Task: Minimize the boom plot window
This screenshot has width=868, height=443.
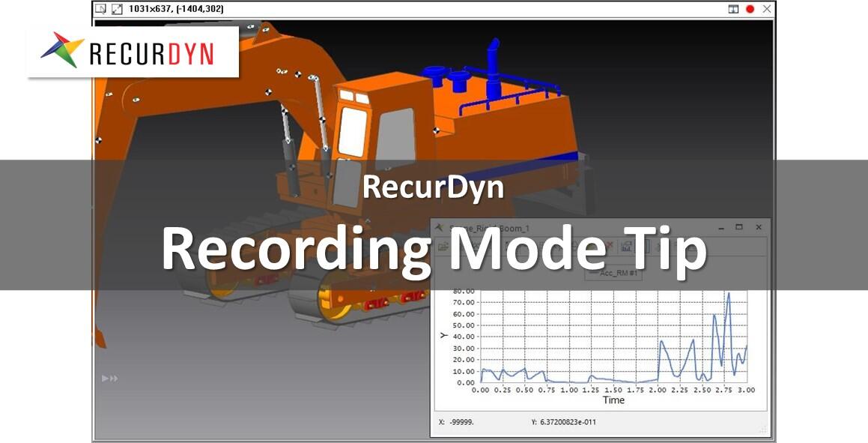Action: point(720,227)
